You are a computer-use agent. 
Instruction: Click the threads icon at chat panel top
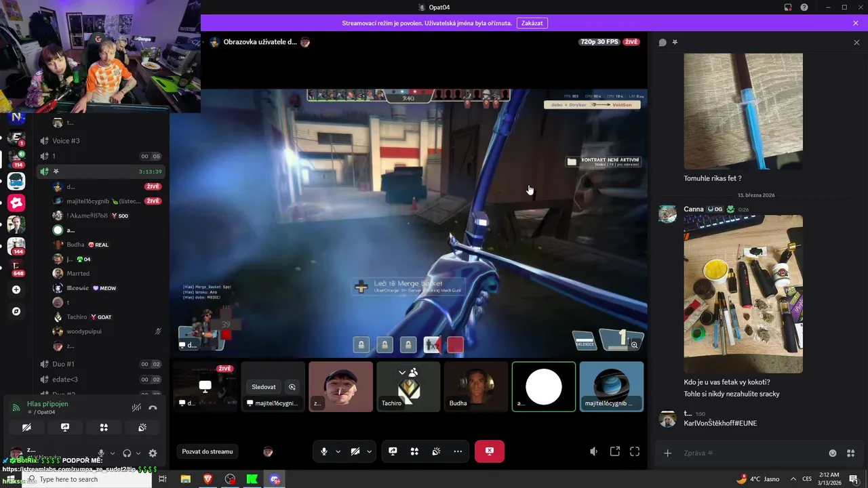click(x=663, y=42)
